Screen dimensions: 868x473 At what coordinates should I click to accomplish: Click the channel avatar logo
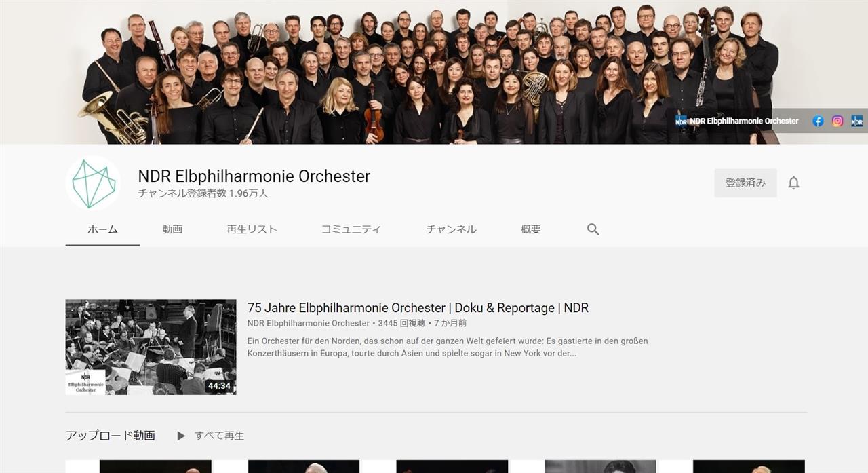tap(94, 183)
